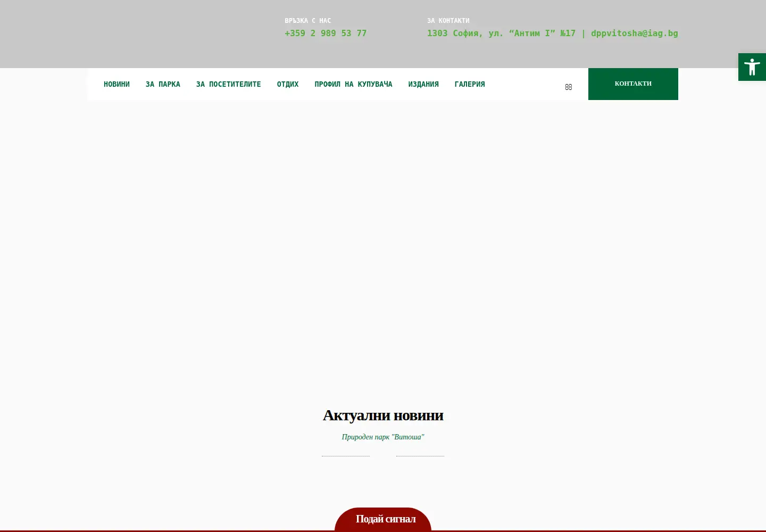Open the НОВИНИ menu item
The width and height of the screenshot is (766, 532).
click(x=116, y=84)
